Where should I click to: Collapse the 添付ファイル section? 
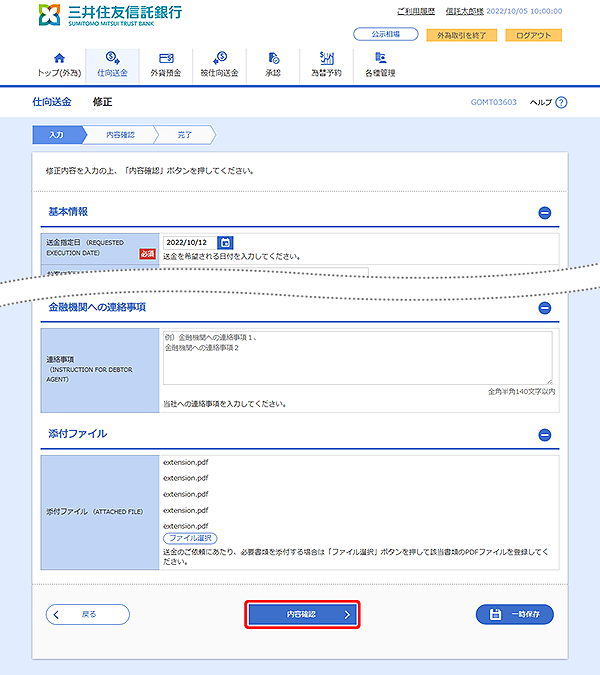[545, 435]
